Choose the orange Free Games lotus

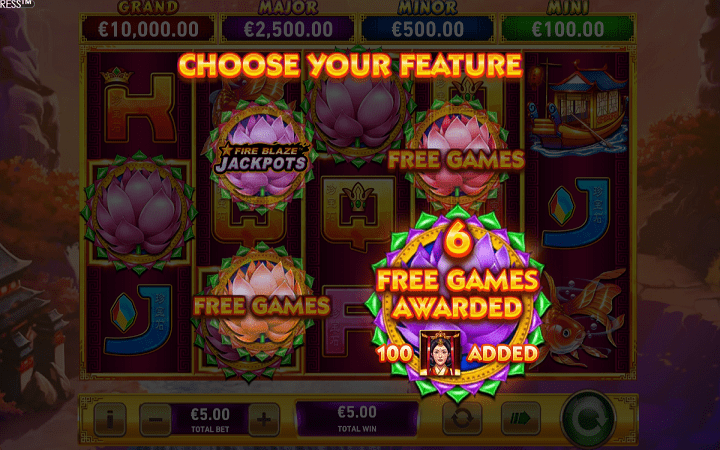tap(261, 308)
